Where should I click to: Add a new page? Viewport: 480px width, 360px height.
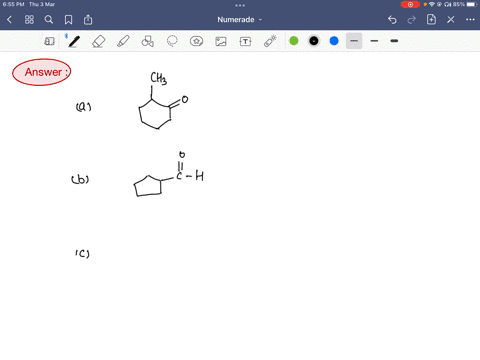coord(431,20)
